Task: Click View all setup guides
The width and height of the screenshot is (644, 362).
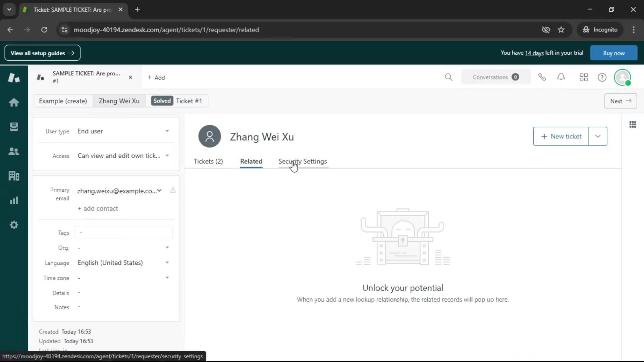Action: tap(42, 53)
